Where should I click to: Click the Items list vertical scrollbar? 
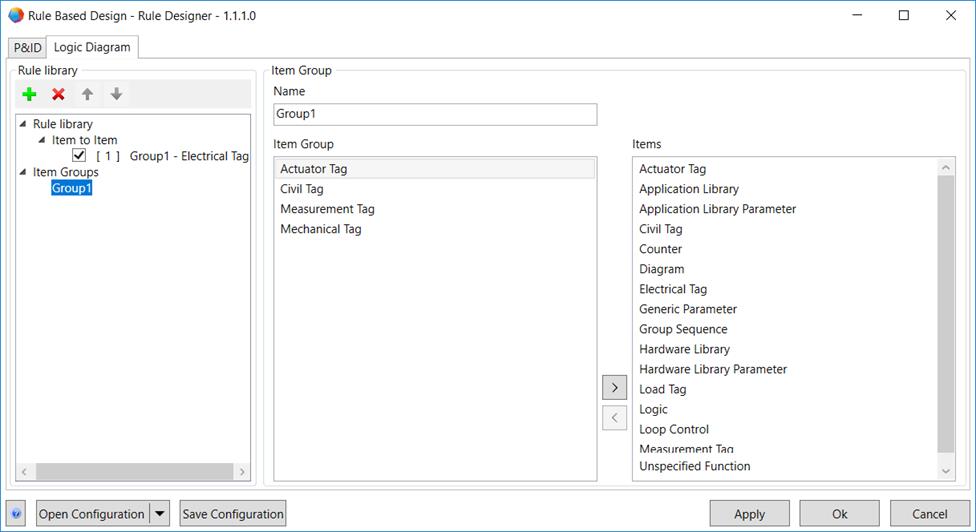click(x=946, y=312)
